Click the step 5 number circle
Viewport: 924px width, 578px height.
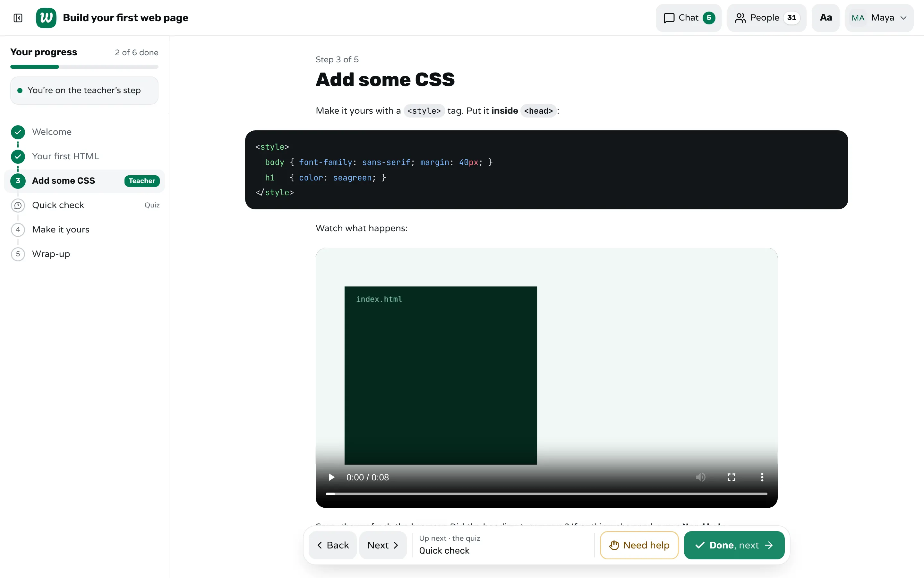point(18,254)
